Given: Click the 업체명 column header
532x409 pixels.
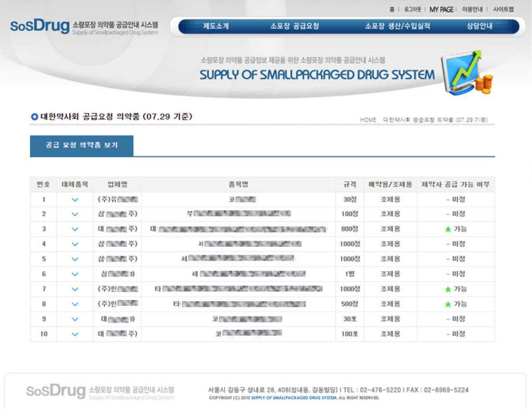Looking at the screenshot, I should tap(118, 185).
